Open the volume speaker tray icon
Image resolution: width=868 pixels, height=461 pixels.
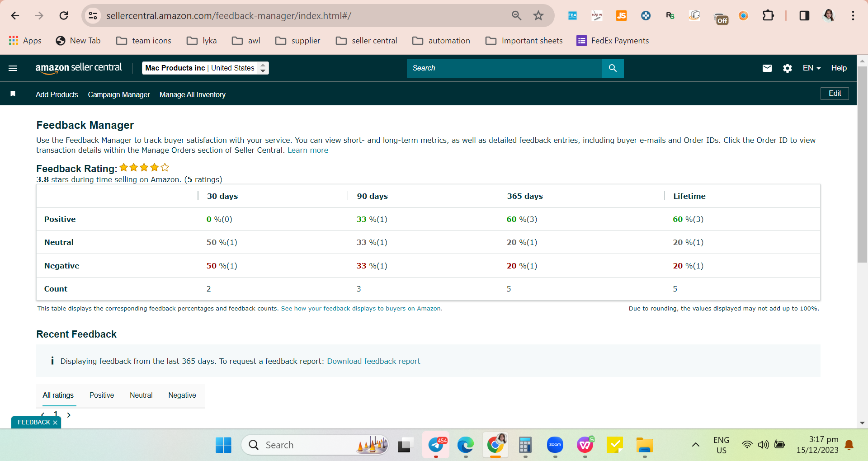(763, 445)
